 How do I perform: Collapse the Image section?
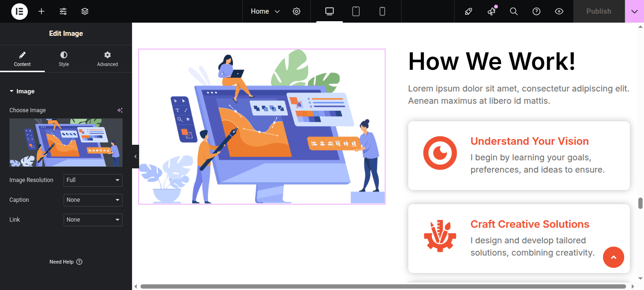(x=22, y=91)
